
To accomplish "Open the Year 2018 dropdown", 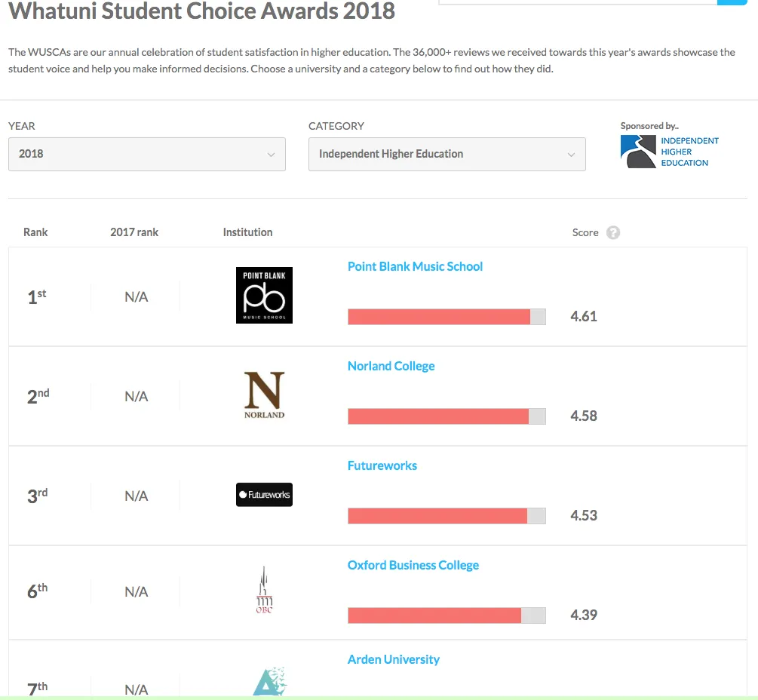I will click(x=147, y=154).
